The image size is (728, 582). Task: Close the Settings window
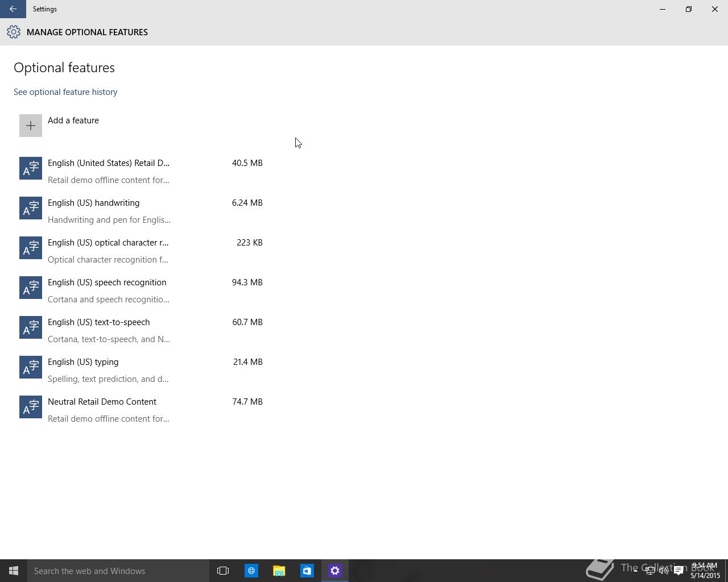pyautogui.click(x=715, y=9)
